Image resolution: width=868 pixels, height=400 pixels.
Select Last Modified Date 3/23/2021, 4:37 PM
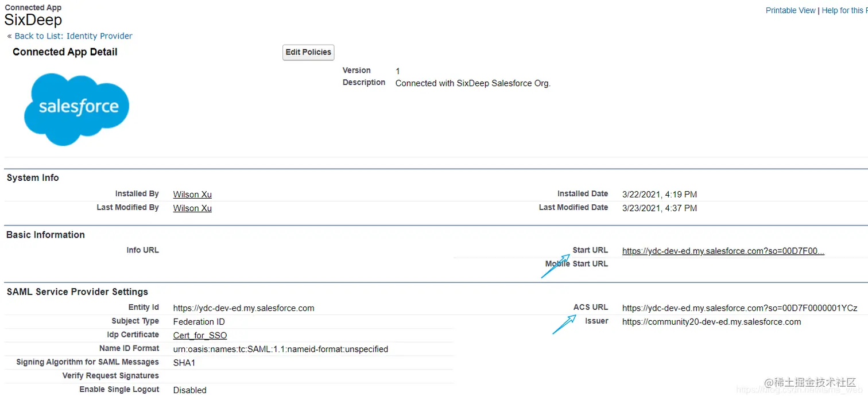tap(660, 208)
